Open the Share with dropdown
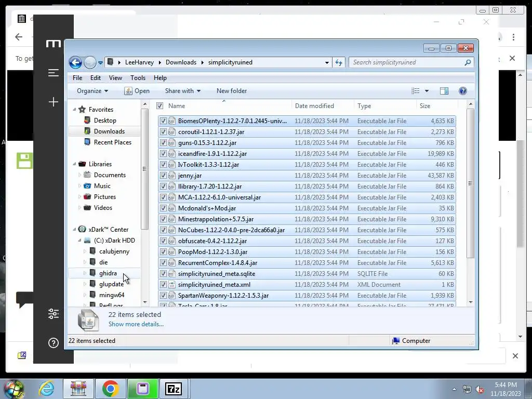 182,91
